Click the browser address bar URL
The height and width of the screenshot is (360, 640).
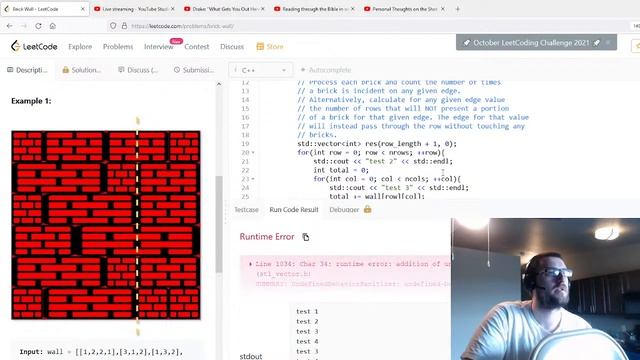(x=182, y=26)
